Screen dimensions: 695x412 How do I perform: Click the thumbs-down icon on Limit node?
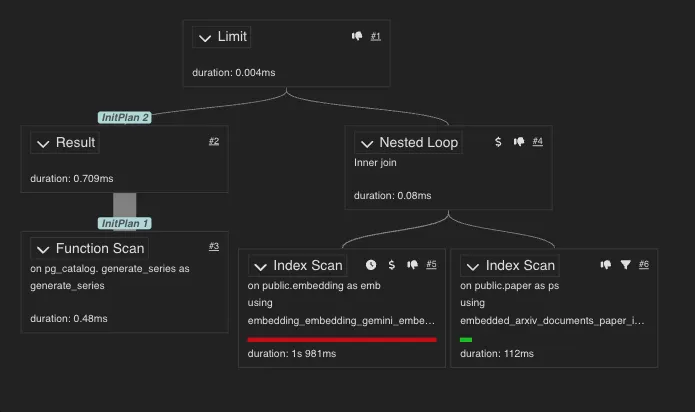(357, 37)
